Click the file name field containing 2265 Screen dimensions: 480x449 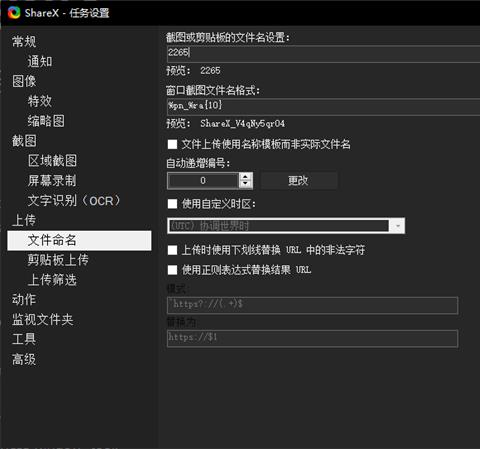[323, 54]
